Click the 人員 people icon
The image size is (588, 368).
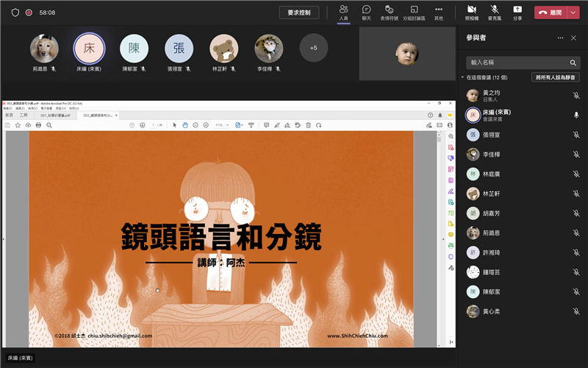(343, 12)
